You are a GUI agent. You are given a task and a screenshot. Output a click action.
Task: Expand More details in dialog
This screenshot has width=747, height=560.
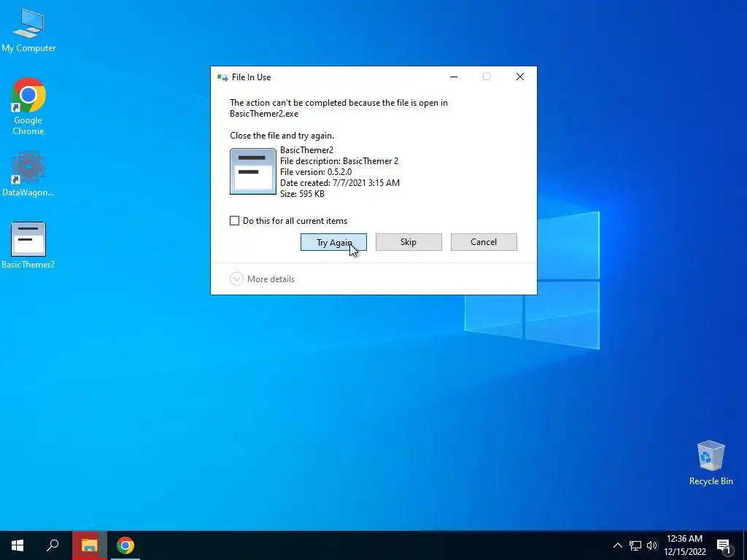262,279
